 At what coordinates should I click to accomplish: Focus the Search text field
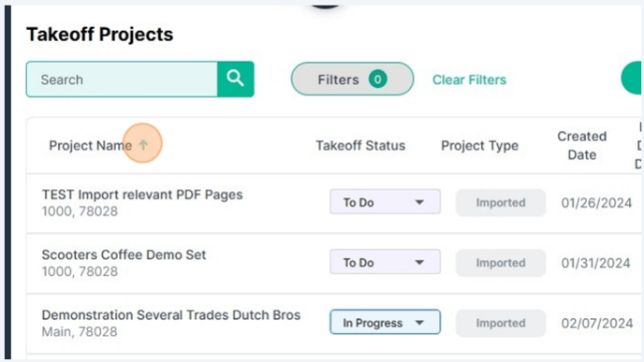pyautogui.click(x=122, y=80)
